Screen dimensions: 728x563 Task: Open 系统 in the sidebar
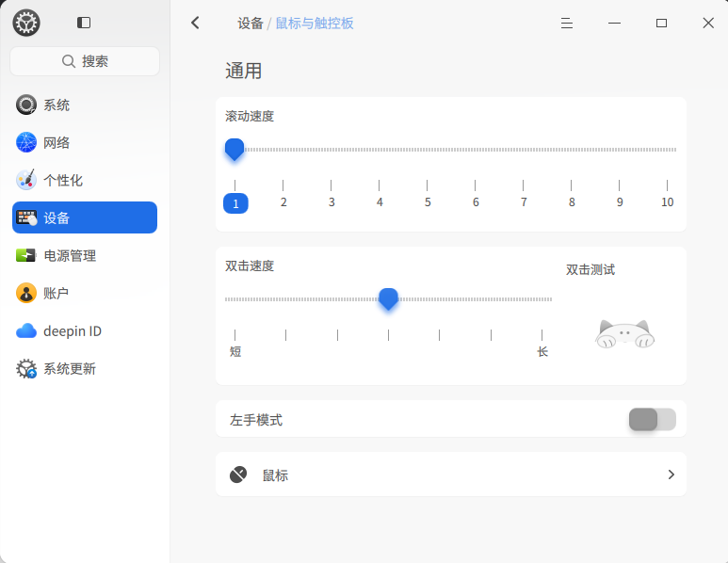coord(85,105)
